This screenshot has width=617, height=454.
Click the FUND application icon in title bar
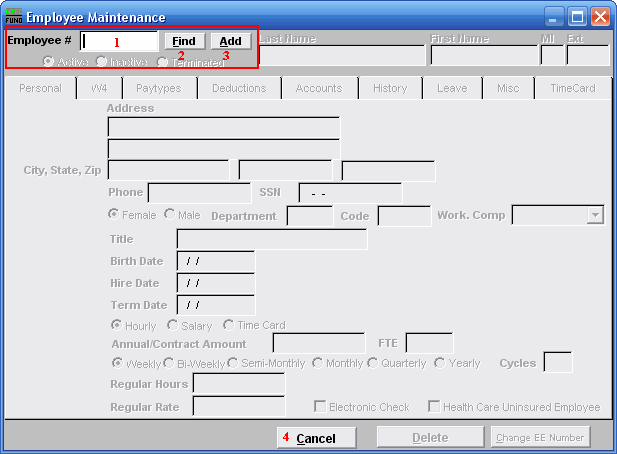(14, 17)
